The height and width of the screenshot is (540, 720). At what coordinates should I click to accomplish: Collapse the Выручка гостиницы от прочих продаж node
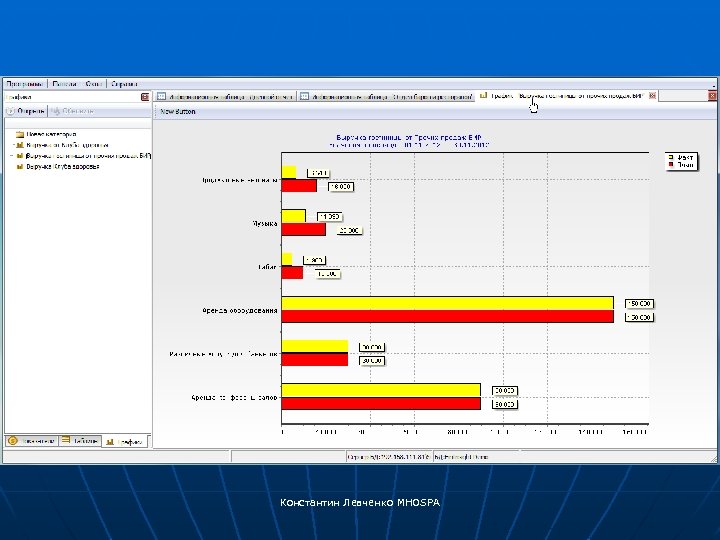click(11, 156)
